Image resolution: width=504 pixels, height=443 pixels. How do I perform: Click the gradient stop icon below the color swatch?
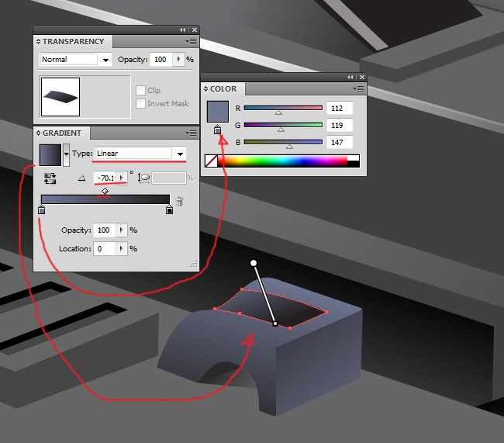[x=218, y=130]
